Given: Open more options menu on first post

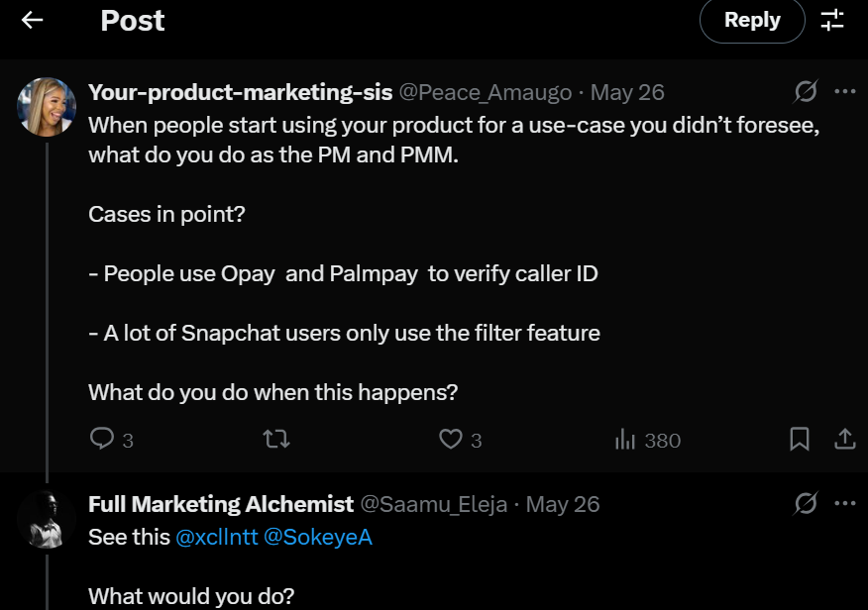Looking at the screenshot, I should pyautogui.click(x=844, y=92).
